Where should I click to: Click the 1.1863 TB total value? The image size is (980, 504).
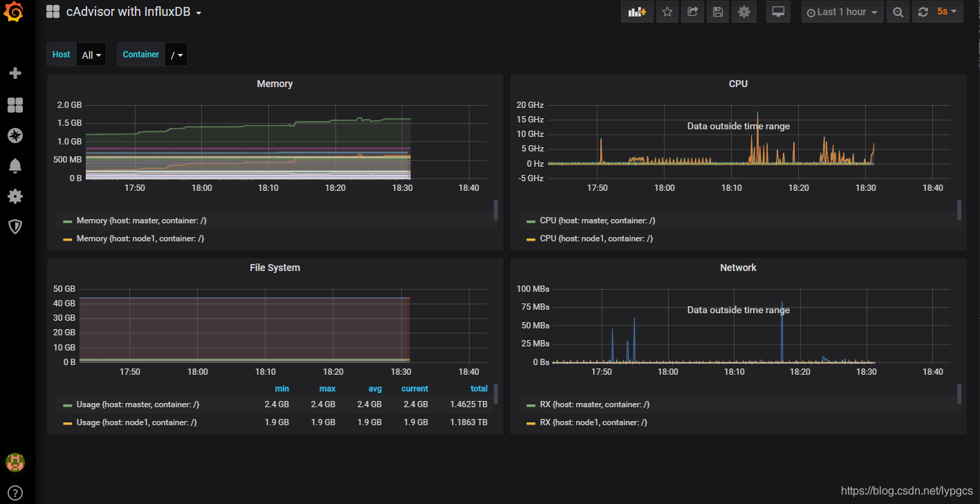(x=469, y=422)
